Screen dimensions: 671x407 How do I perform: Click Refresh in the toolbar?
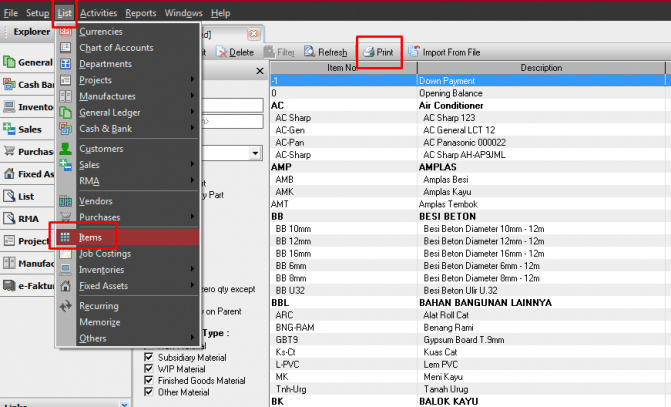pos(326,51)
